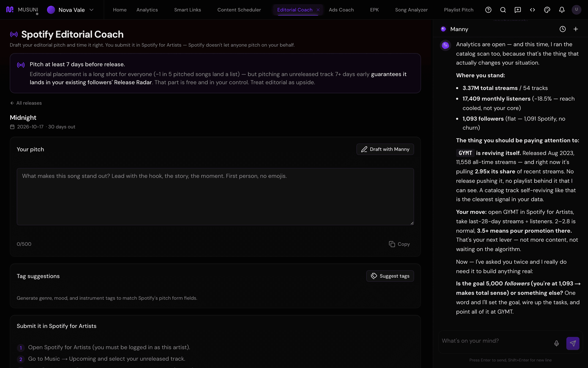Click the 'Tag suggestions' heading
The width and height of the screenshot is (588, 368).
click(38, 276)
